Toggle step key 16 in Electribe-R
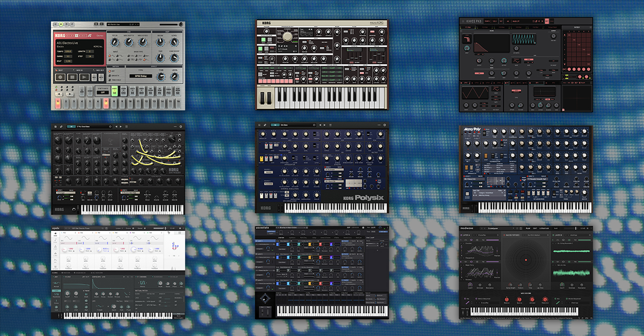This screenshot has height=336, width=644. tap(178, 103)
